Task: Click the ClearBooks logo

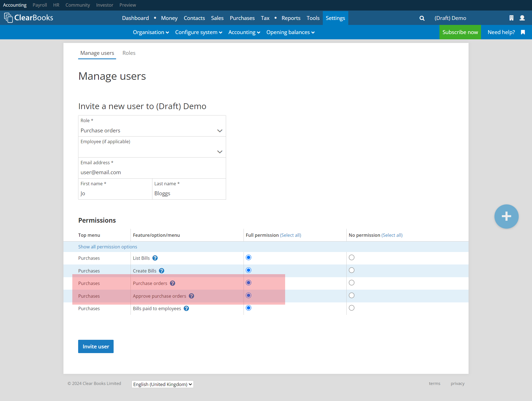Action: point(29,18)
